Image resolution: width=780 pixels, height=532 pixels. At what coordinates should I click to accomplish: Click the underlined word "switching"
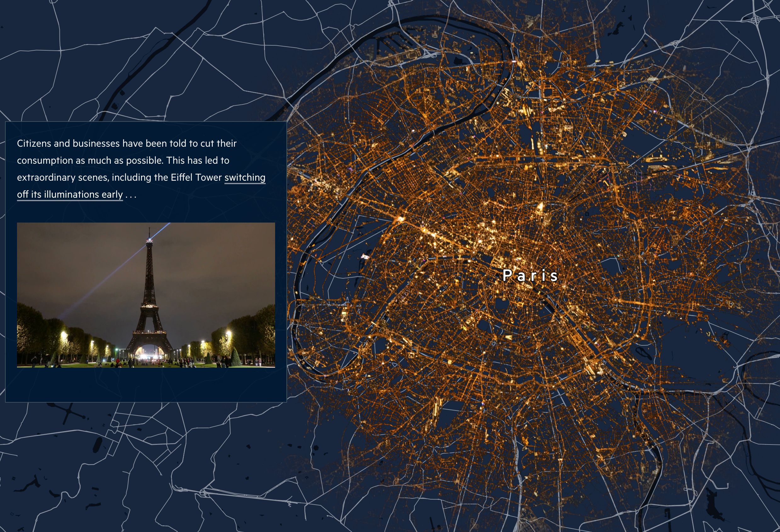pos(245,177)
